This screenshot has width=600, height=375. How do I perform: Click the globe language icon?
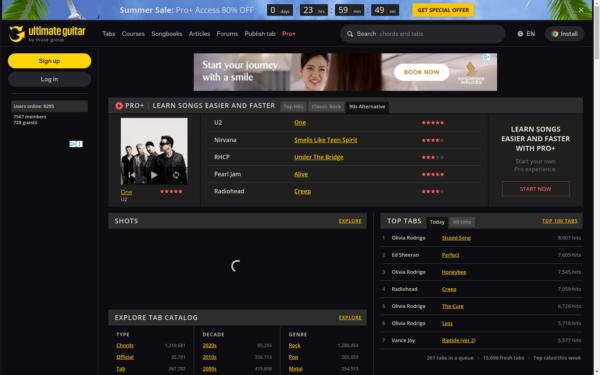[x=520, y=34]
